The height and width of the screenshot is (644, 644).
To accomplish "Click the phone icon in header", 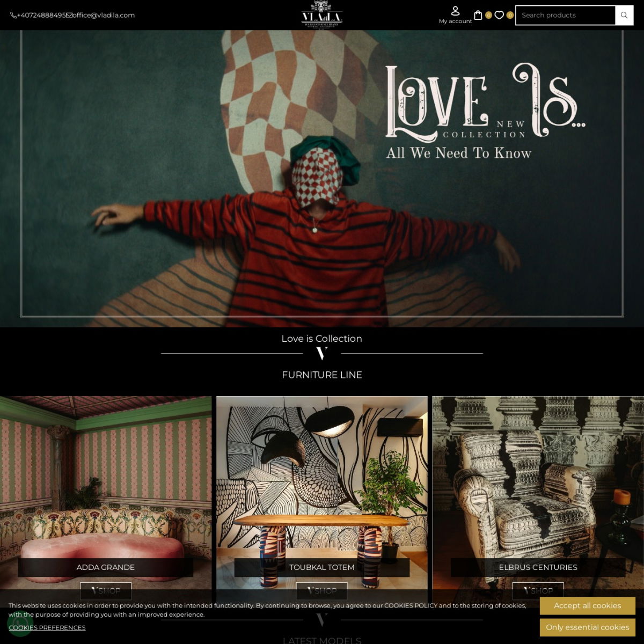I will [x=13, y=15].
